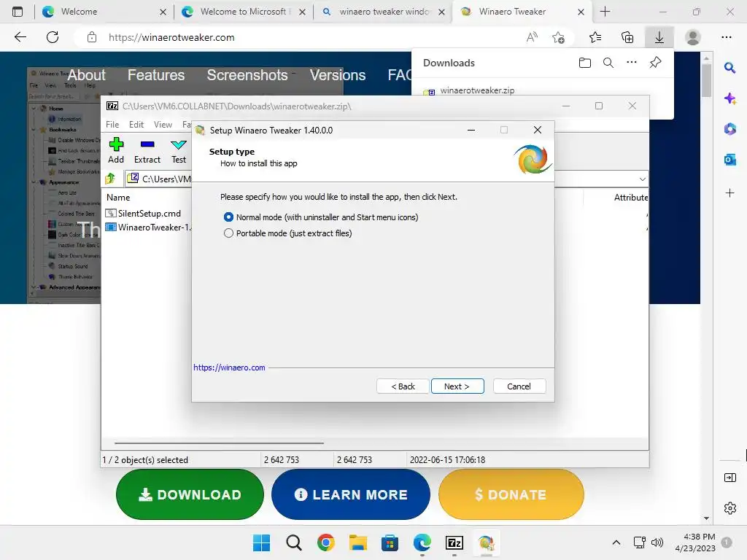
Task: Pin the Downloads panel
Action: click(656, 63)
